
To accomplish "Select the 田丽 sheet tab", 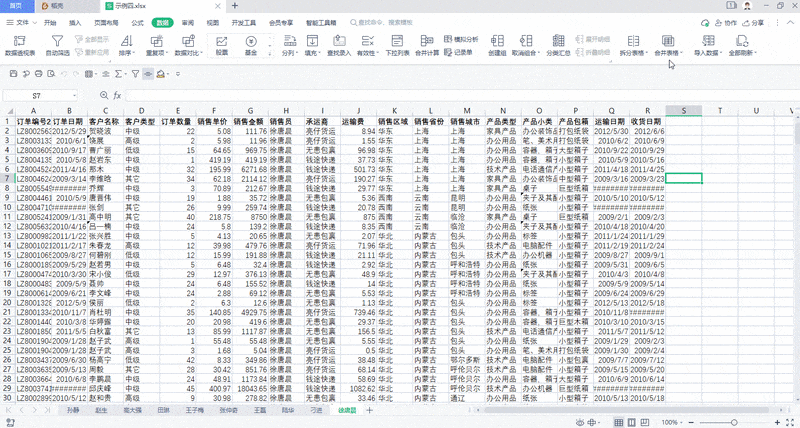I will tap(163, 410).
